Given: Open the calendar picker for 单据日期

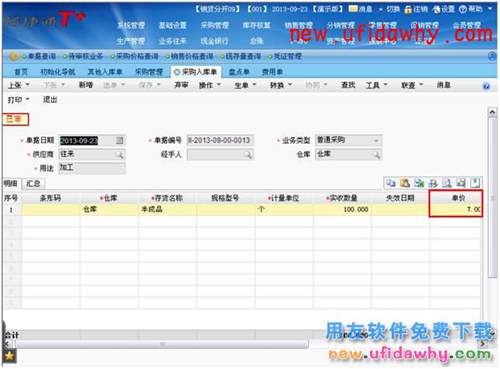Looking at the screenshot, I should [119, 140].
